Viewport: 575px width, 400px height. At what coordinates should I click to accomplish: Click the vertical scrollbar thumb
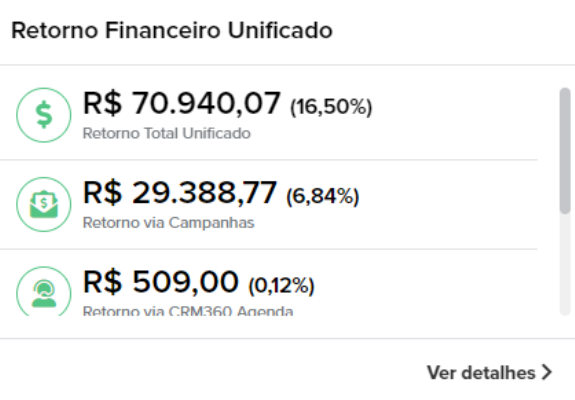click(x=565, y=150)
